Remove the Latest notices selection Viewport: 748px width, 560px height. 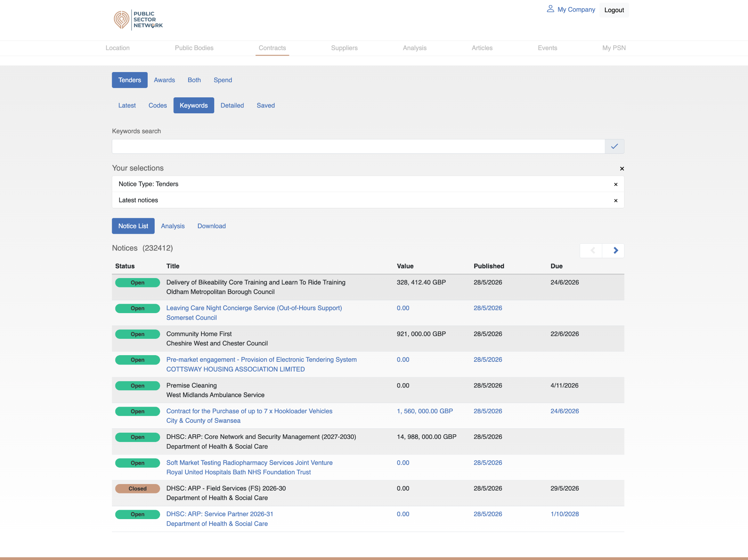(x=616, y=201)
